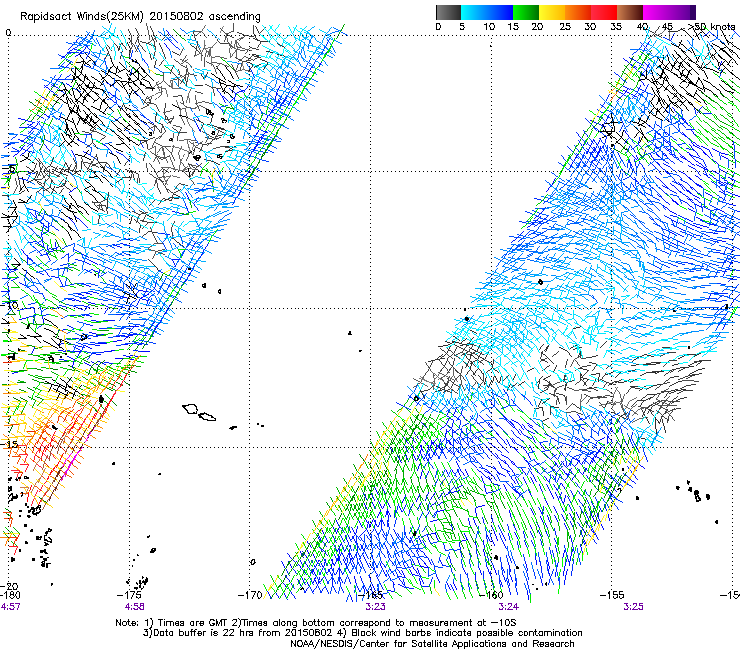Click the 'NOAA/NESDIS/Center for Satellite Applications and Research' credit
The width and height of the screenshot is (740, 650).
pyautogui.click(x=432, y=644)
